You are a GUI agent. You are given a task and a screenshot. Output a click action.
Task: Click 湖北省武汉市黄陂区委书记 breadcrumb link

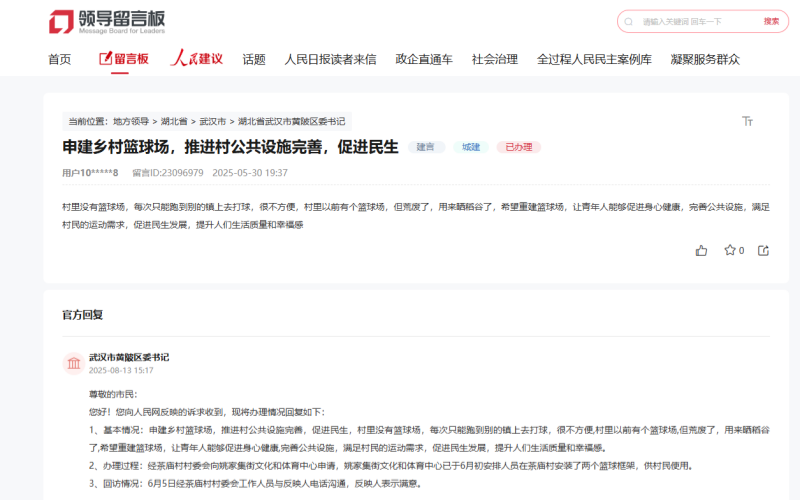291,121
